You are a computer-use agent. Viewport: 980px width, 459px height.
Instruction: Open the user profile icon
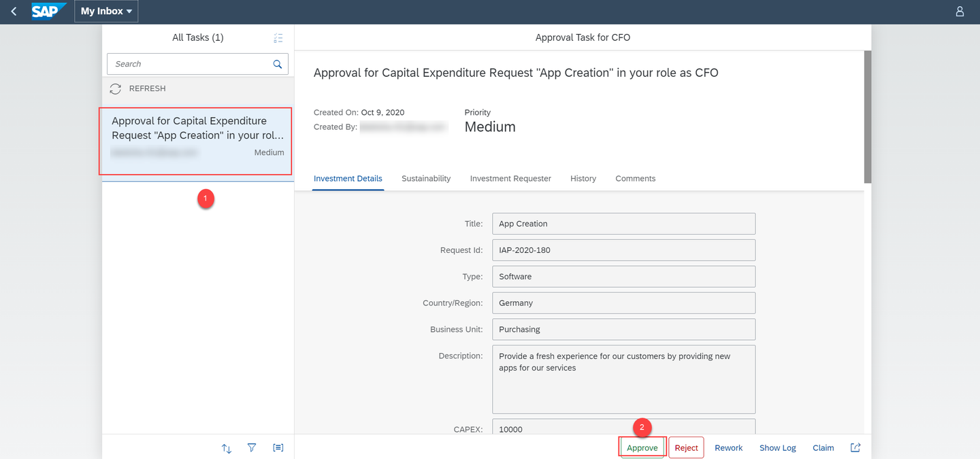click(x=960, y=12)
